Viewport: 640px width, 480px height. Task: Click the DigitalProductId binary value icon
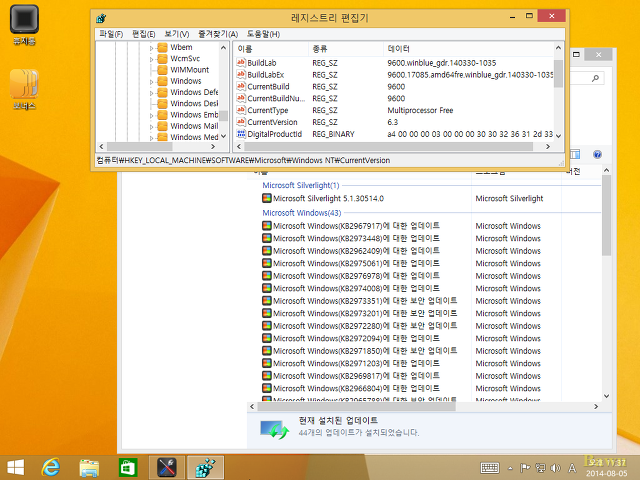241,134
